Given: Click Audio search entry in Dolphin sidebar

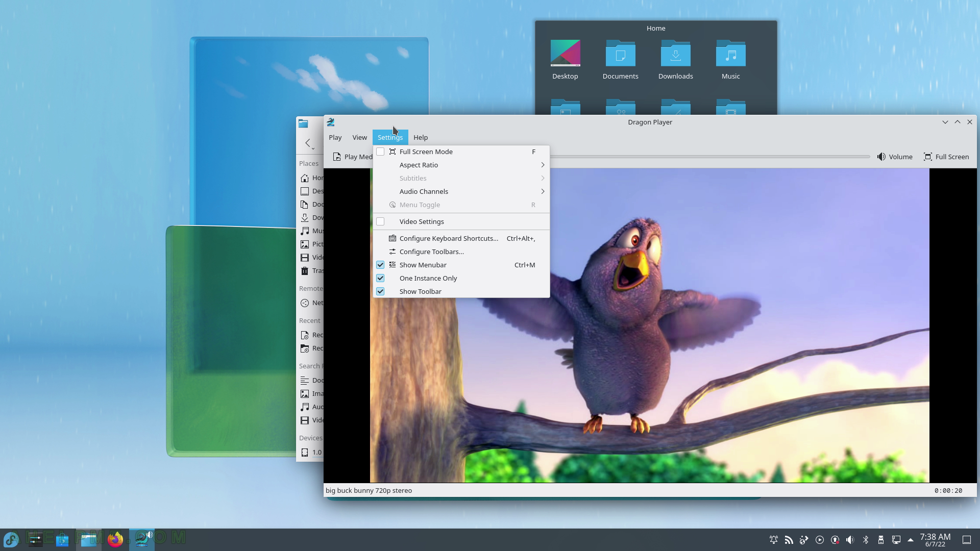Looking at the screenshot, I should coord(311,407).
